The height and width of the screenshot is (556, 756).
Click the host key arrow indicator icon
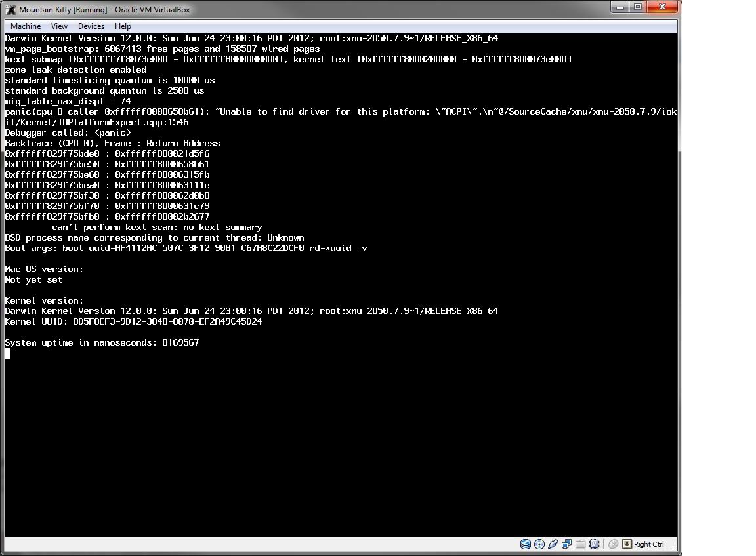(627, 544)
